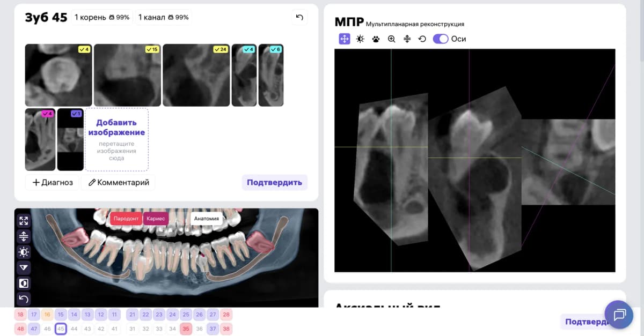
Task: Select tooth 21 in tooth chart
Action: coord(132,315)
